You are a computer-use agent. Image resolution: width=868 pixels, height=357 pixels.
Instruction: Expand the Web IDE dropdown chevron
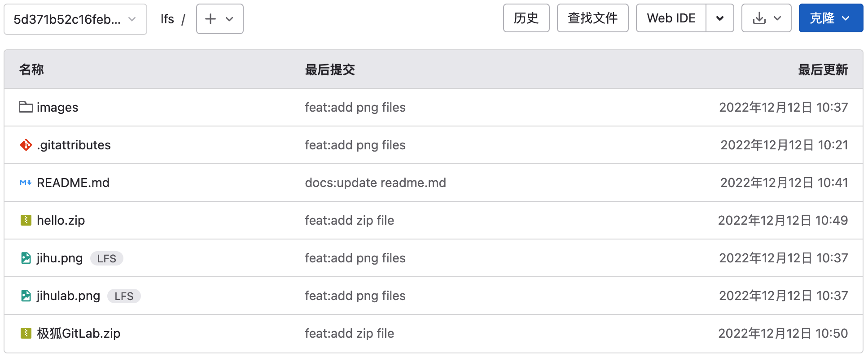(x=720, y=18)
